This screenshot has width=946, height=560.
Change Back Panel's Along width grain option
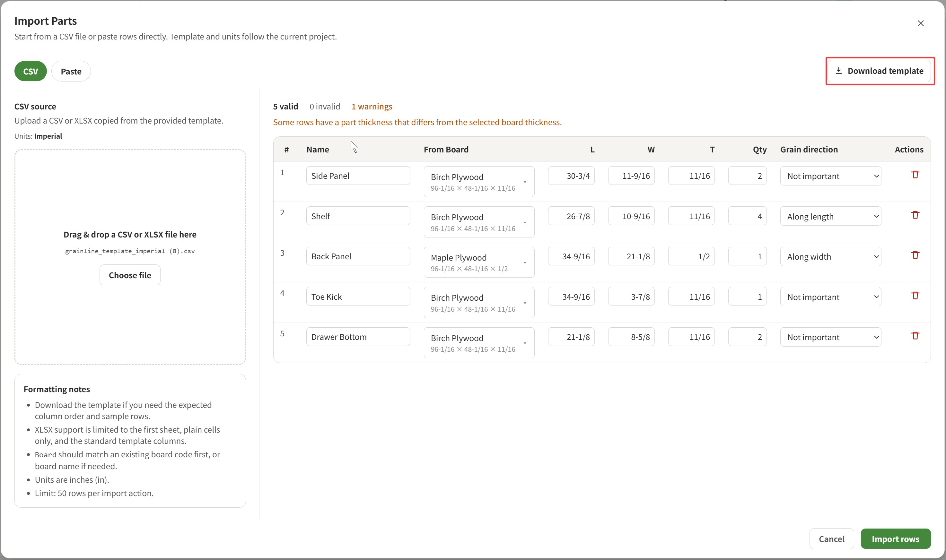coord(830,257)
